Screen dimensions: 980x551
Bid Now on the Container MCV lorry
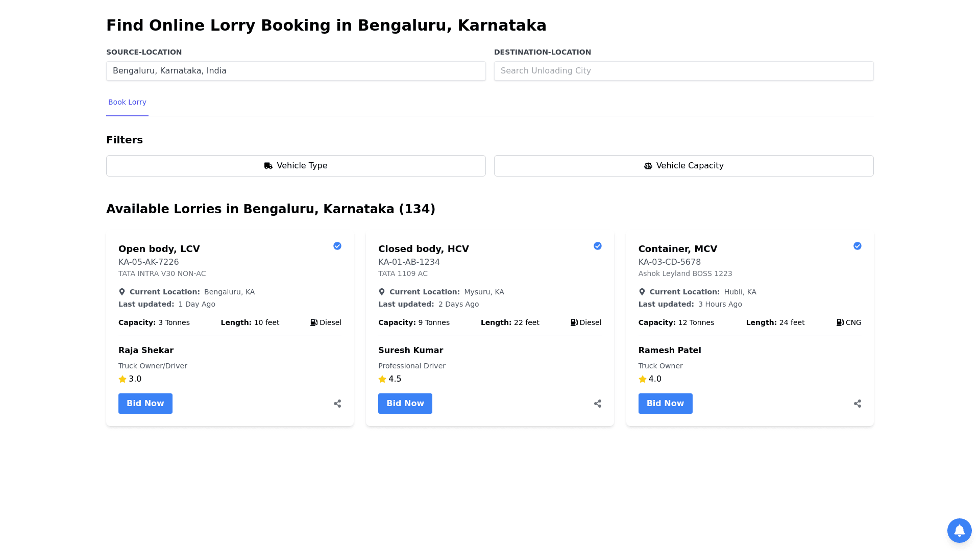665,404
